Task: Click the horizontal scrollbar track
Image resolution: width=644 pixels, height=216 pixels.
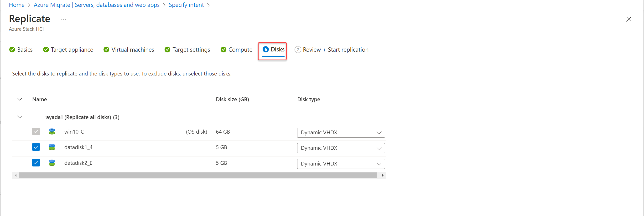Action: pyautogui.click(x=198, y=175)
